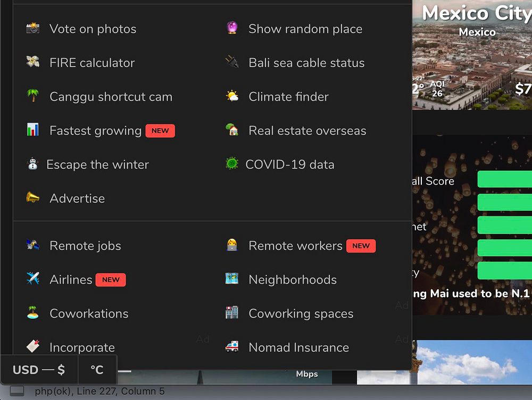
Task: Open the Fastest growing menu item
Action: (x=95, y=131)
